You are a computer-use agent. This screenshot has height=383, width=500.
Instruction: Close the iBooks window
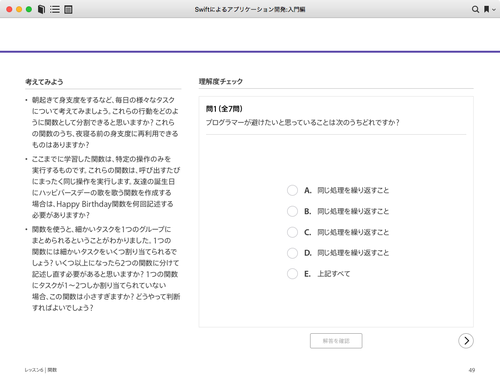(9, 9)
